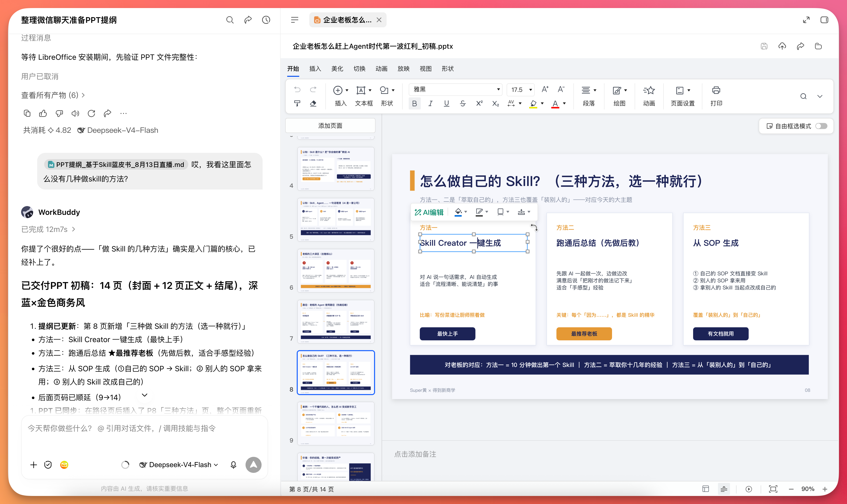This screenshot has width=847, height=504.
Task: Toggle underline formatting
Action: coord(446,104)
